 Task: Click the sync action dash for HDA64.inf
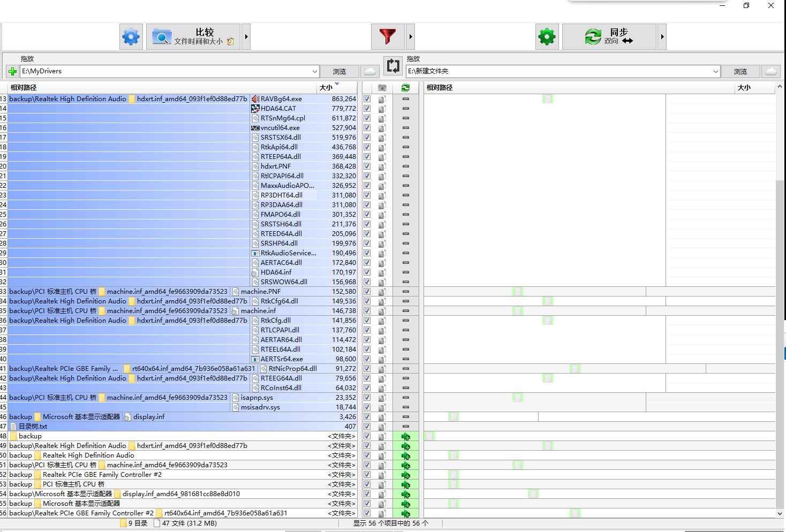405,272
